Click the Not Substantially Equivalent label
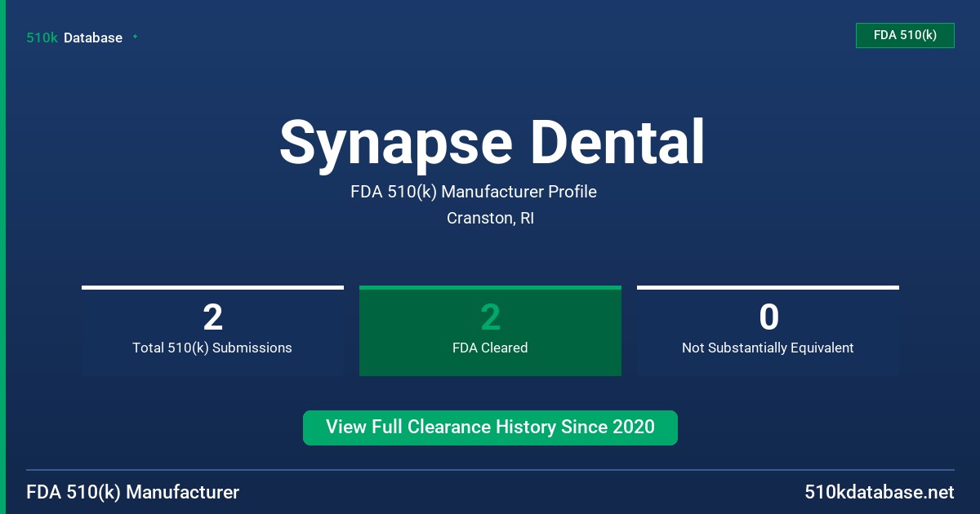This screenshot has width=980, height=514. click(768, 348)
